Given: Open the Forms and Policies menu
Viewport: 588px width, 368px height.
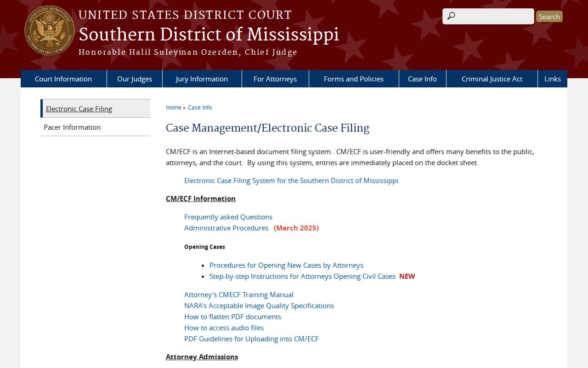Looking at the screenshot, I should (354, 79).
